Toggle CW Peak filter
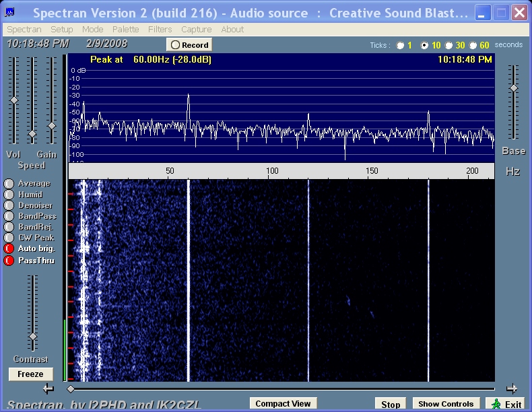 click(x=9, y=238)
